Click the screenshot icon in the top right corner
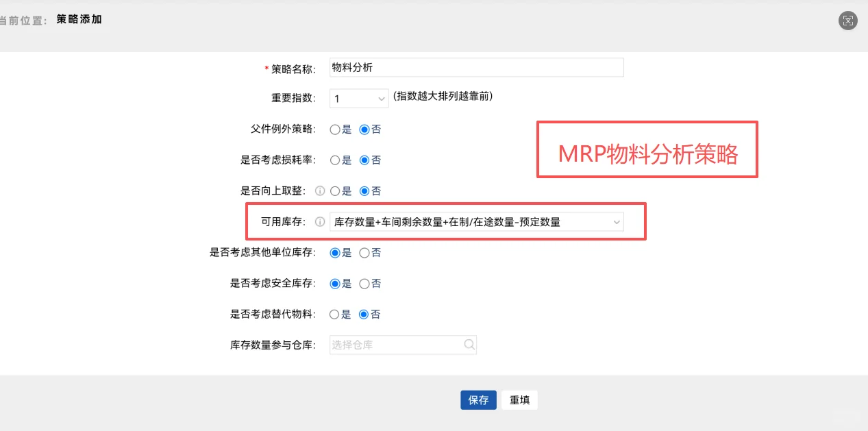868x431 pixels. click(847, 21)
